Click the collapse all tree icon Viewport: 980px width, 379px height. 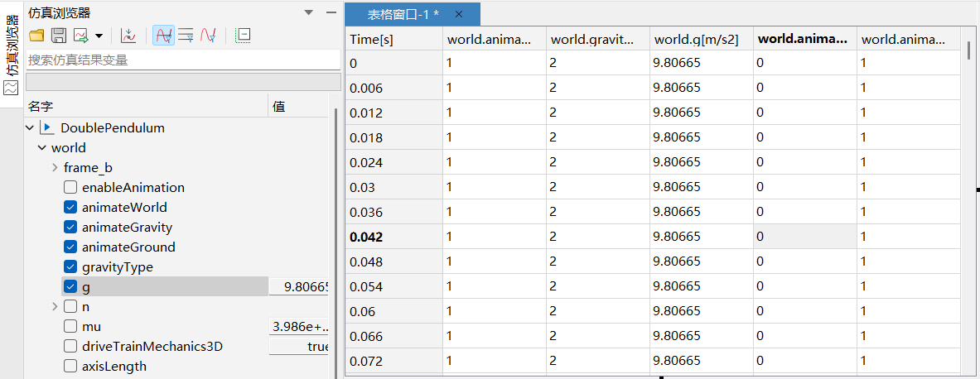[x=242, y=36]
